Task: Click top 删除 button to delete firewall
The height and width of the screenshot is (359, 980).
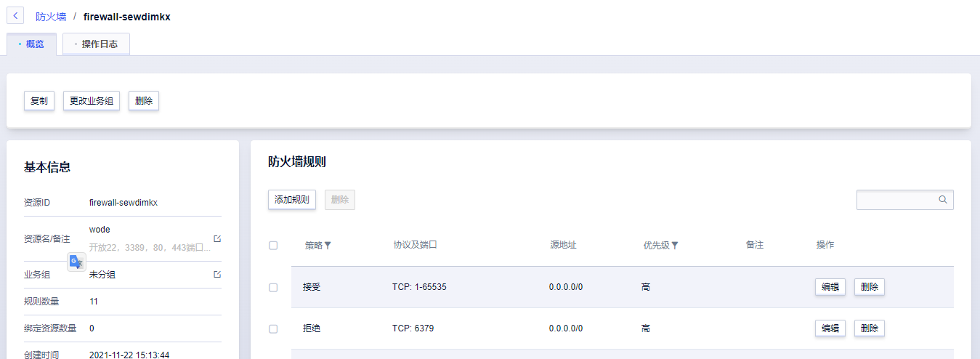Action: point(144,101)
